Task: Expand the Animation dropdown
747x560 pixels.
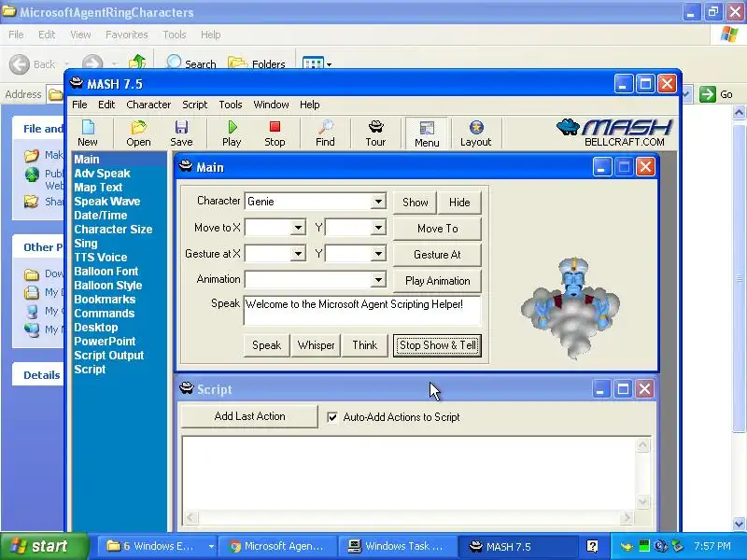Action: coord(378,279)
